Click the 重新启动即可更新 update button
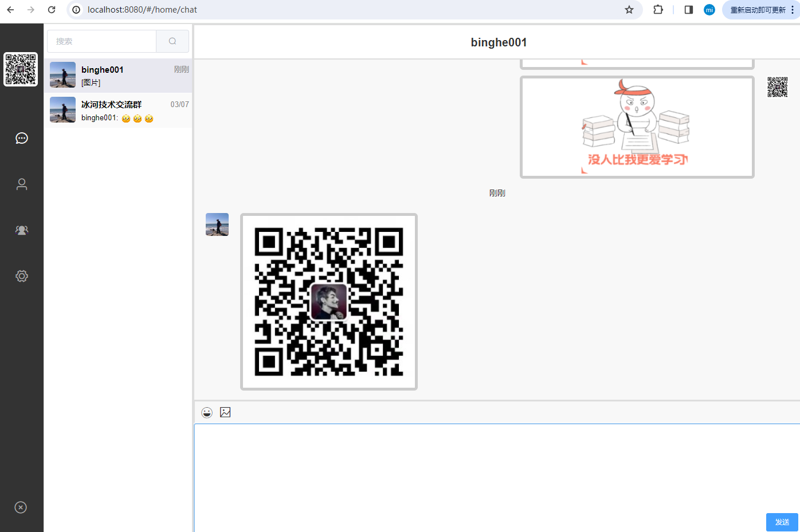This screenshot has height=532, width=800. pyautogui.click(x=757, y=10)
